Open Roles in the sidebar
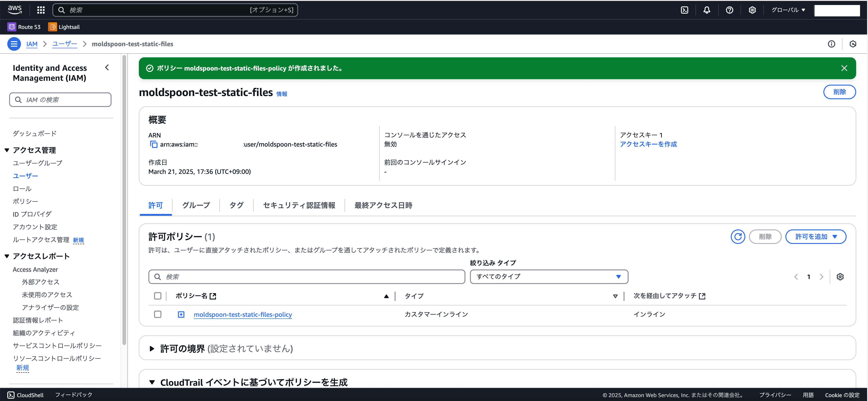The width and height of the screenshot is (868, 401). click(22, 189)
